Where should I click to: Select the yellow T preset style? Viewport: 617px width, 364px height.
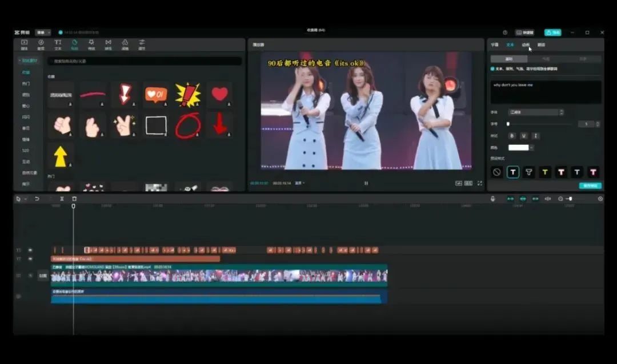click(545, 172)
